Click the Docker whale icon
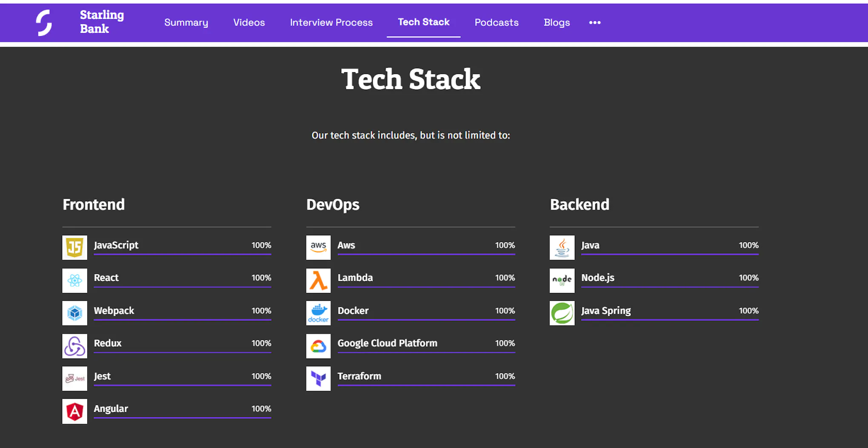 [x=318, y=313]
